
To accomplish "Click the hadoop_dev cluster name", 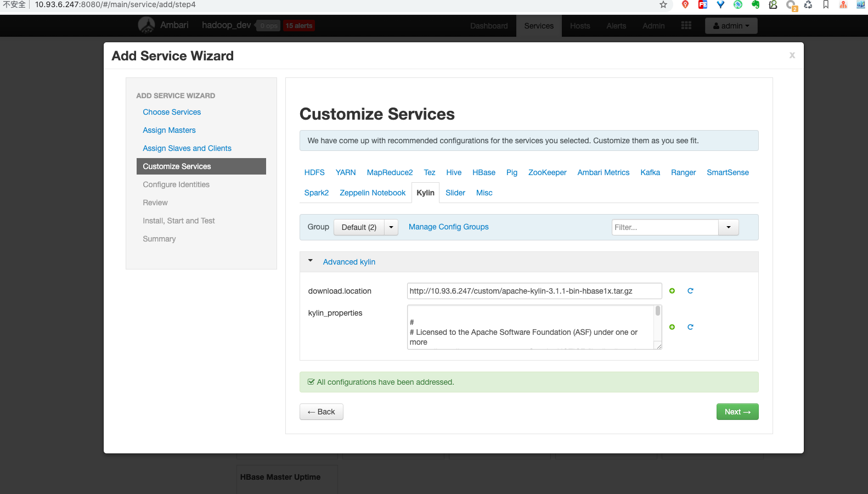I will pos(226,25).
